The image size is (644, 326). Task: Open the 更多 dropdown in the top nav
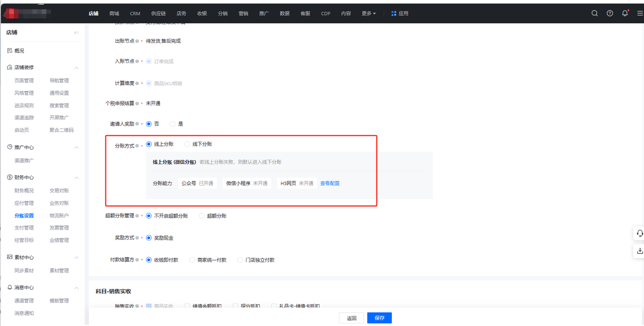coord(368,13)
